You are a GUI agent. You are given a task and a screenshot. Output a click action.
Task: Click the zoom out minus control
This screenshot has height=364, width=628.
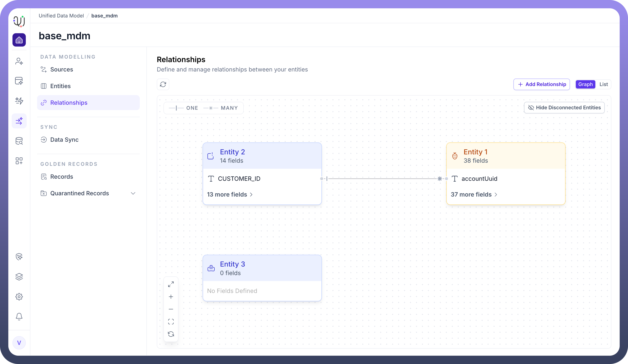pyautogui.click(x=171, y=309)
